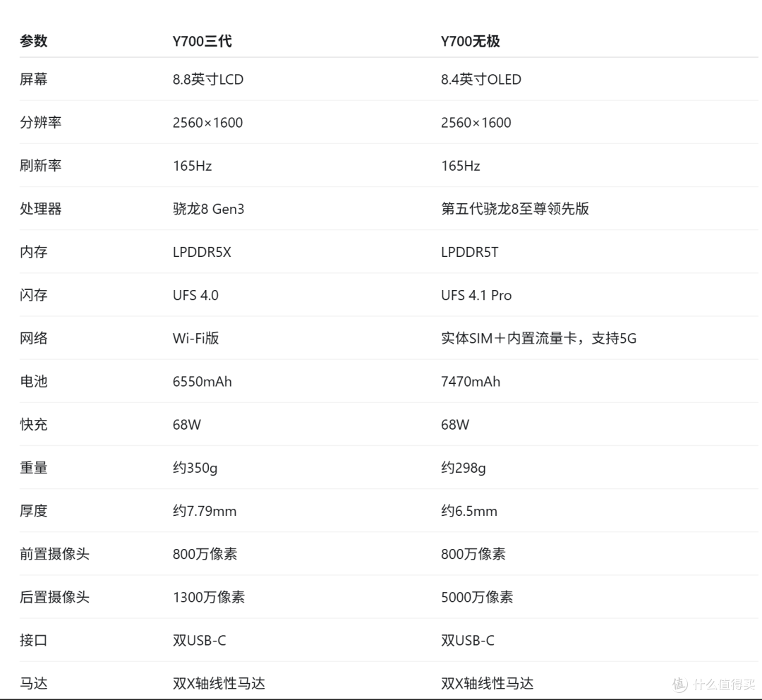
Task: Select the Wi-Fi版 cell
Action: coord(196,338)
